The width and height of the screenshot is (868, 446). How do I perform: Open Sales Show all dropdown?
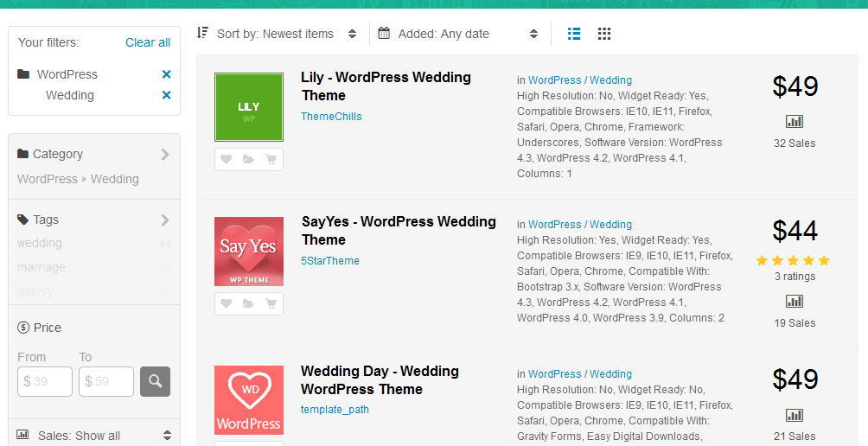(94, 436)
